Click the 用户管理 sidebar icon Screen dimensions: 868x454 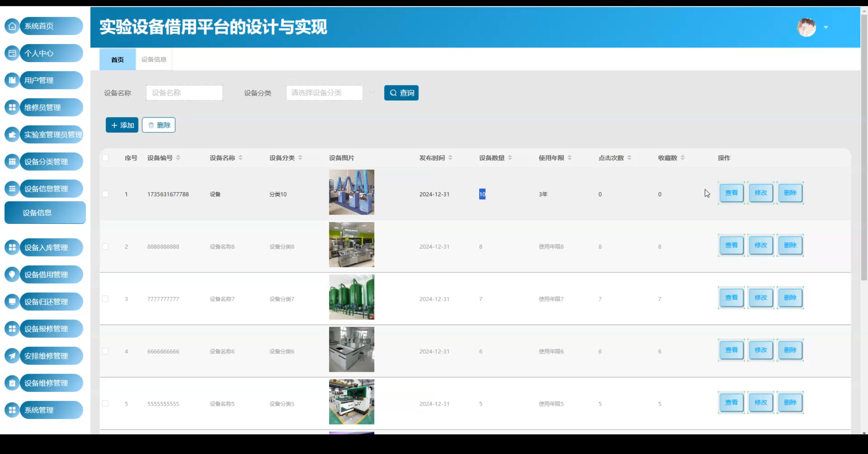click(12, 80)
